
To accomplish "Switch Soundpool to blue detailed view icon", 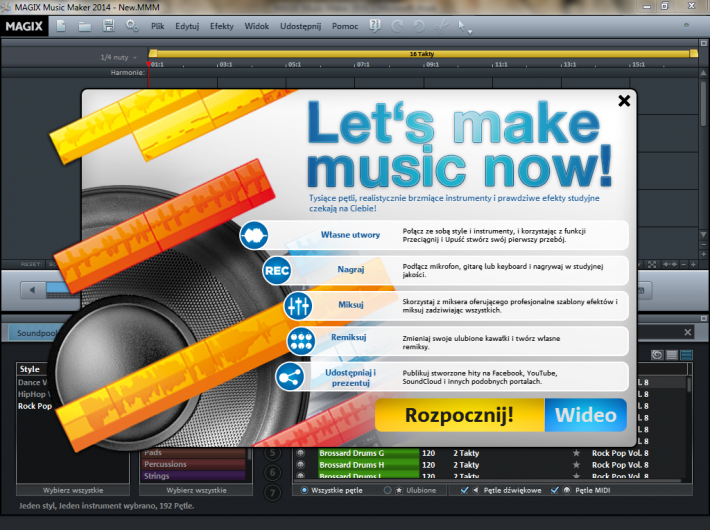I will (686, 355).
